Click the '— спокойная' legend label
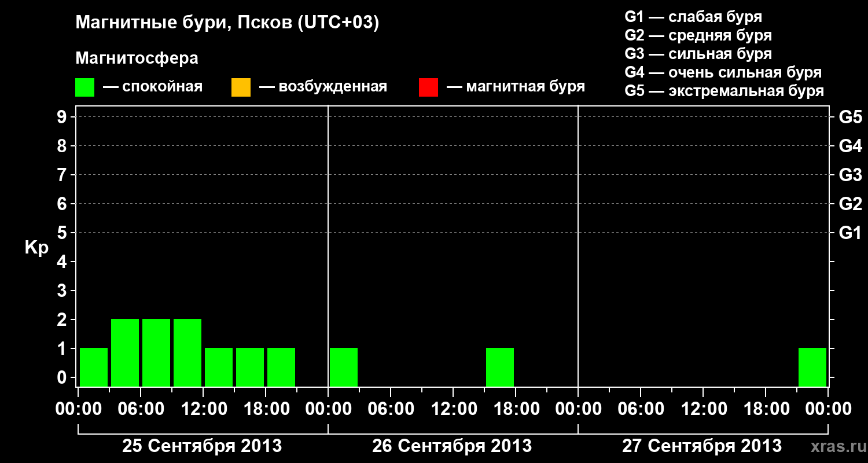868x463 pixels. coord(153,87)
